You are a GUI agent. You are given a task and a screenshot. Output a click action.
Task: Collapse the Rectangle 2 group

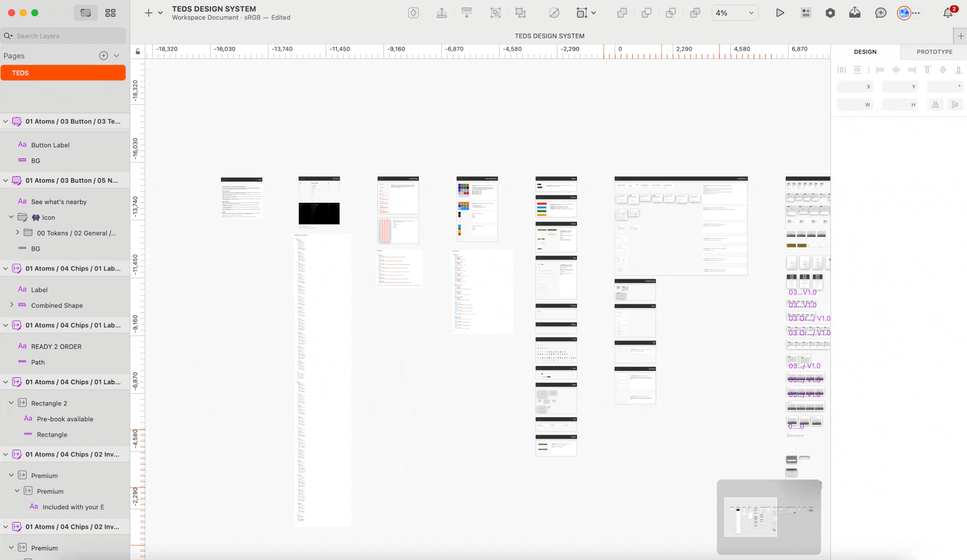(x=12, y=403)
